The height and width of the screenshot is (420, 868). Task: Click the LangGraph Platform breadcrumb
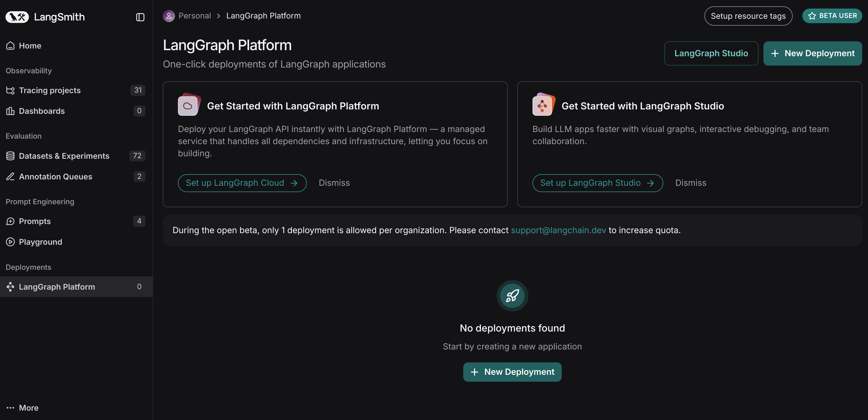263,16
